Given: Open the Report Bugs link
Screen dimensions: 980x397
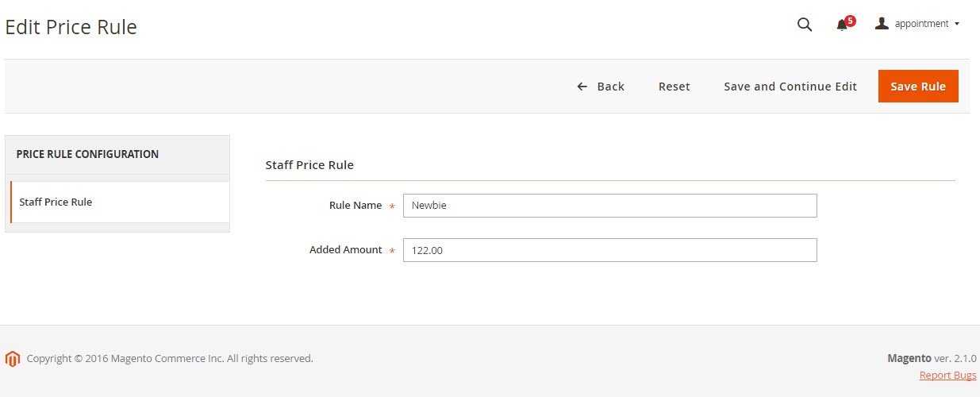Looking at the screenshot, I should pos(947,375).
